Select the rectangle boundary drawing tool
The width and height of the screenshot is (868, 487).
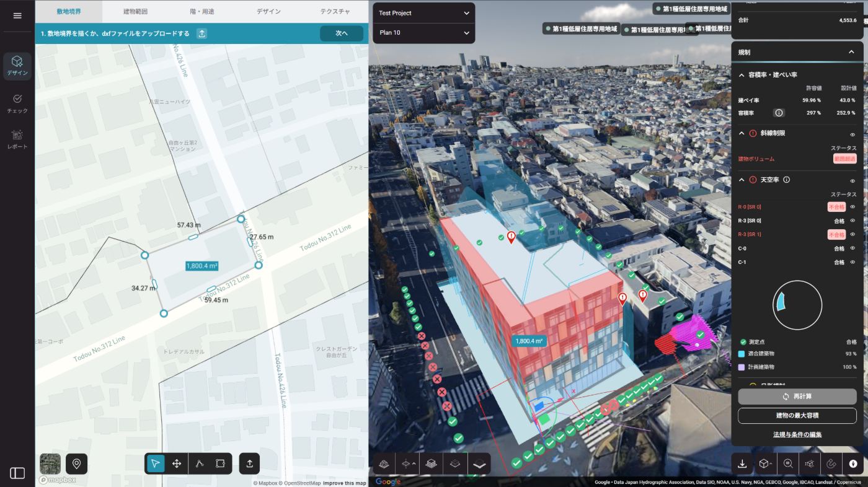point(220,463)
